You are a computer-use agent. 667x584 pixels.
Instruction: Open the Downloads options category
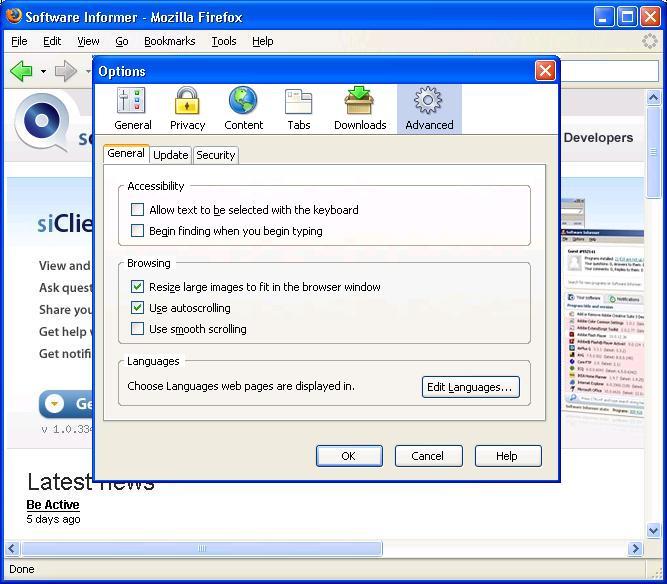[360, 109]
